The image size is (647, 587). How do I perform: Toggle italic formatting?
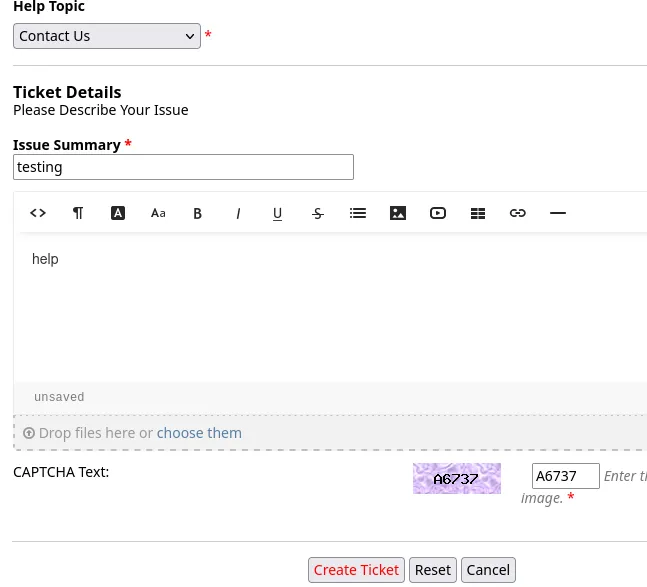pos(238,213)
